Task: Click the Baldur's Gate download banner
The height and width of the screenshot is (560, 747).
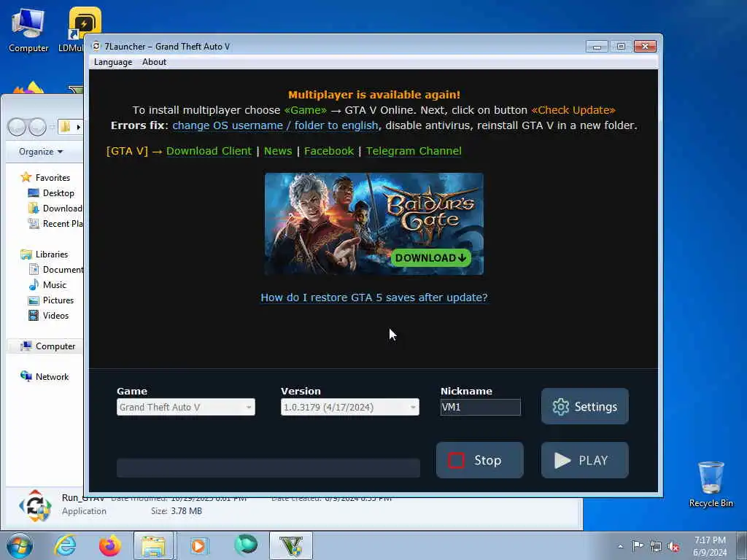Action: tap(374, 224)
